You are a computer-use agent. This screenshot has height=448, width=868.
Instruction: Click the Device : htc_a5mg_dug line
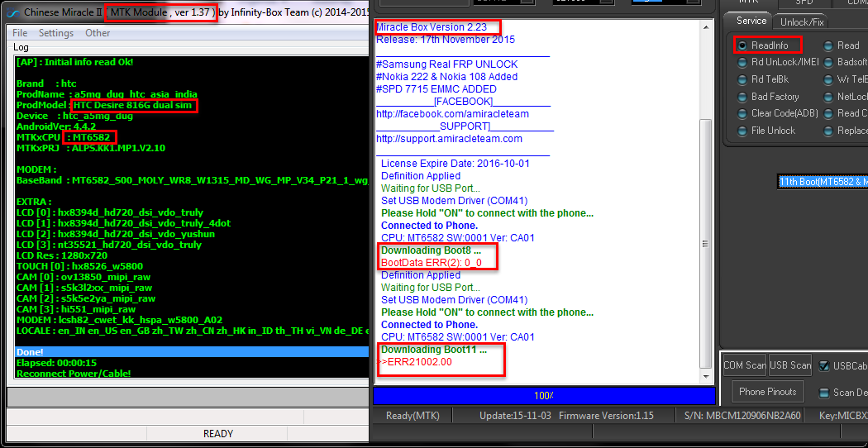tap(74, 116)
